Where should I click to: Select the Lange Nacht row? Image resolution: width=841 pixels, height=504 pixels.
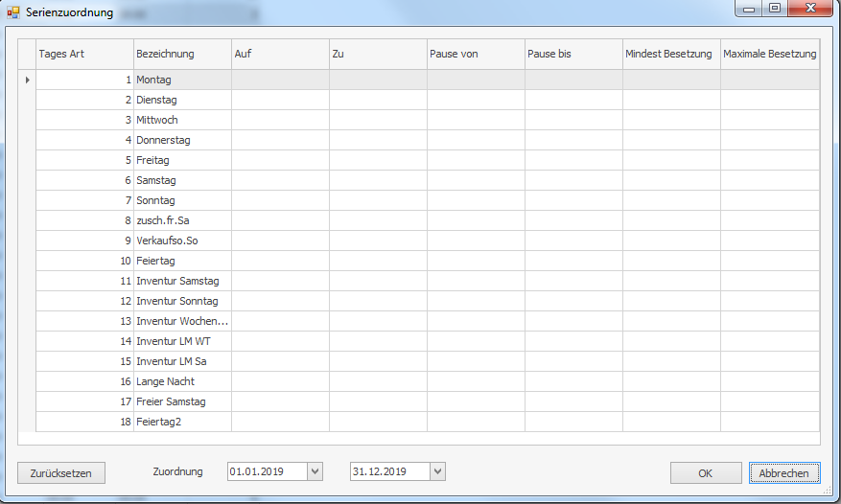182,381
